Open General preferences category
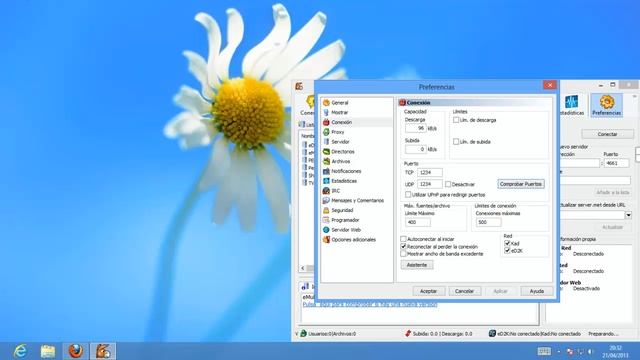The image size is (640, 360). point(340,103)
